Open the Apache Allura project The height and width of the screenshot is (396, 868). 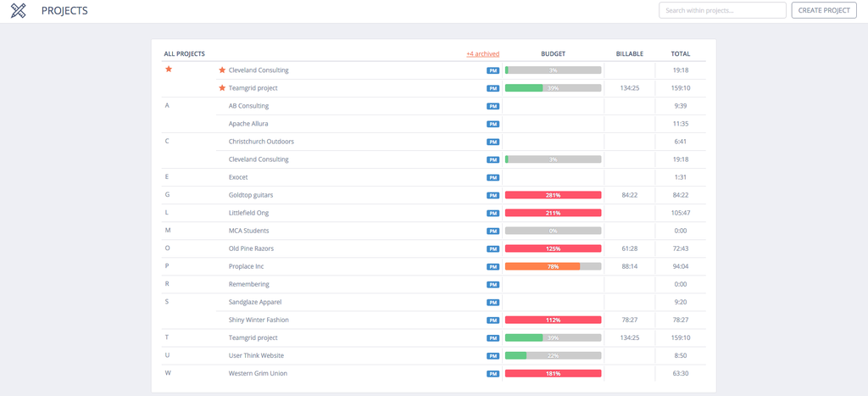pos(248,124)
